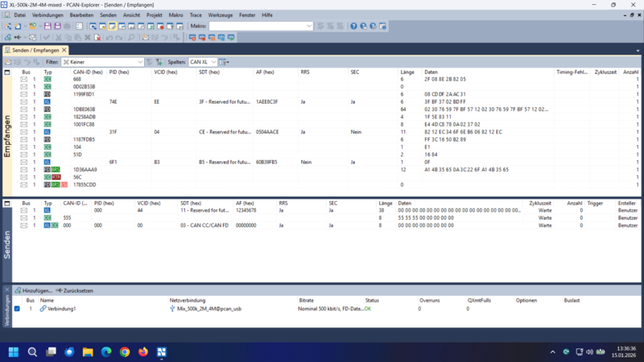Open help via the blue question mark icon

(353, 27)
